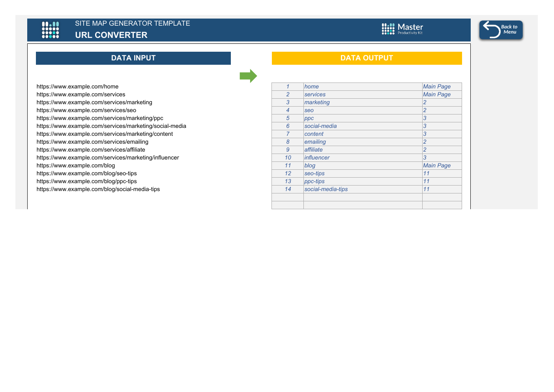
Task: Click output cell 'seo-tips'
Action: click(363, 173)
